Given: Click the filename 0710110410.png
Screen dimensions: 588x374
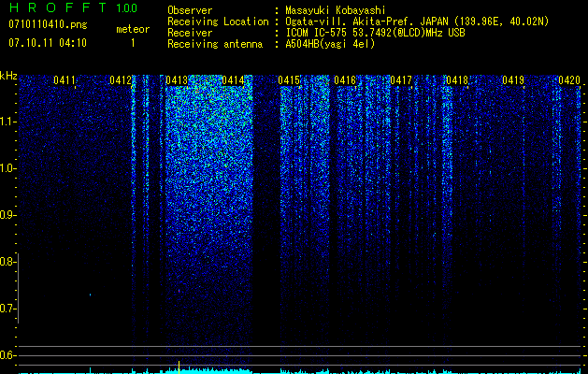Looking at the screenshot, I should (48, 25).
